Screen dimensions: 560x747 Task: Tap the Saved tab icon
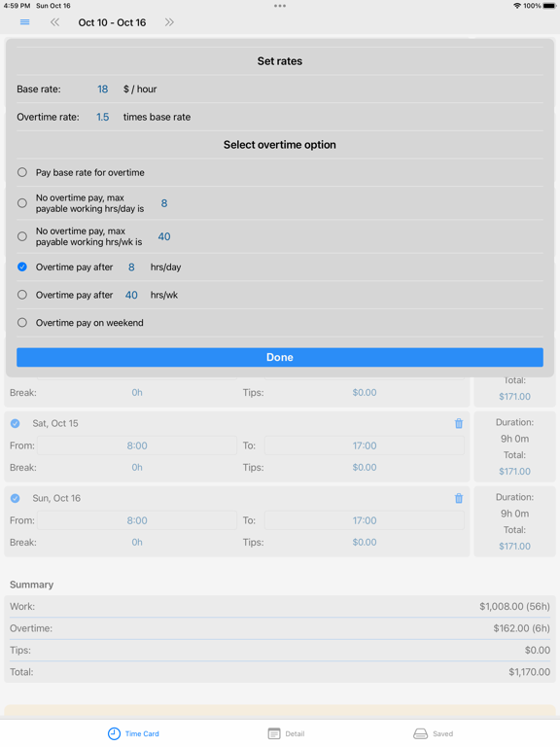click(420, 733)
